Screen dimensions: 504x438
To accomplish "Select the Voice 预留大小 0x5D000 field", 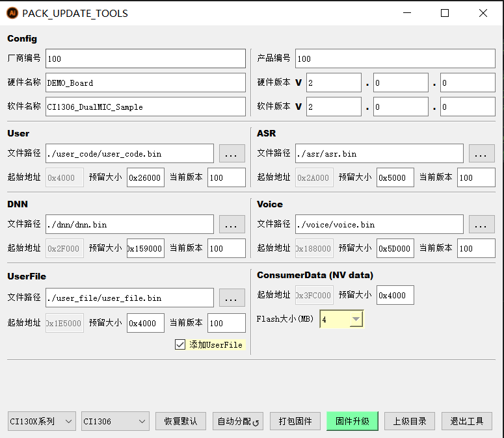I will click(x=395, y=248).
